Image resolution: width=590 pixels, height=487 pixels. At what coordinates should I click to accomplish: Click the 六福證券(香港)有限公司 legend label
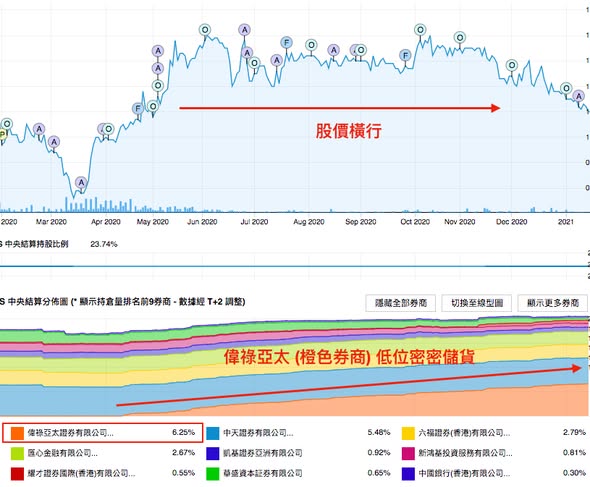click(464, 433)
